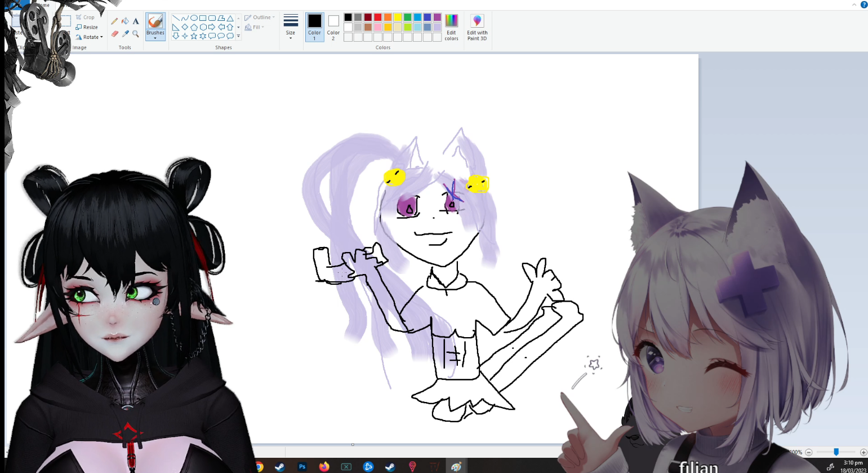
Task: Pick the Four-point star shape
Action: click(185, 36)
